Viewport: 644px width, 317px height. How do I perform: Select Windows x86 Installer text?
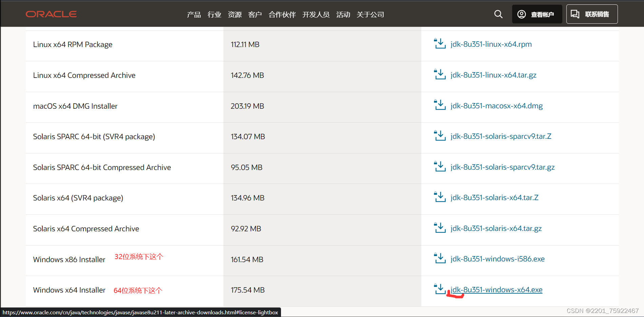(x=69, y=259)
